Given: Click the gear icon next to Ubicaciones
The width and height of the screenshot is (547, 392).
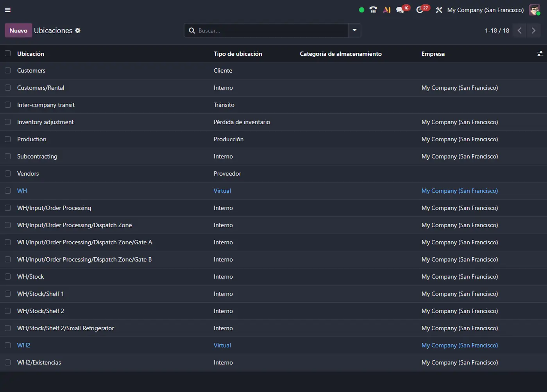Looking at the screenshot, I should click(78, 30).
